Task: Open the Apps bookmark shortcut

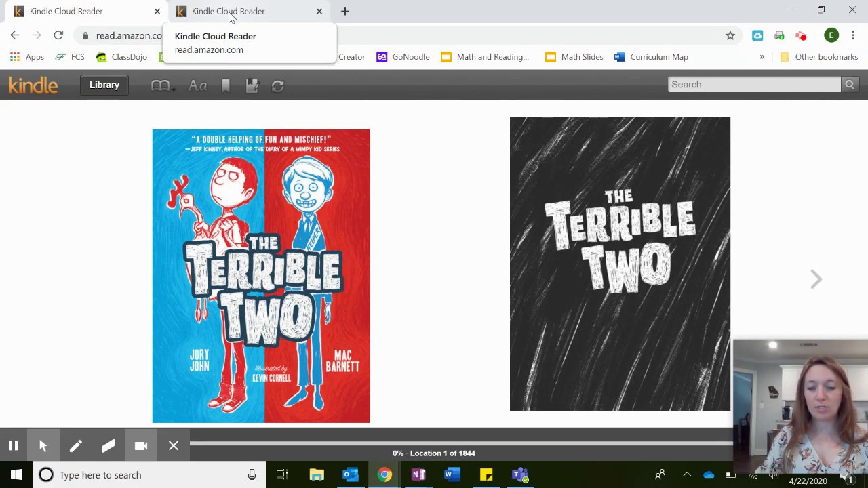Action: (x=26, y=57)
